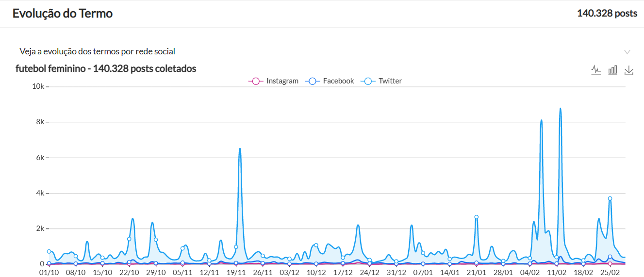Open the 'Veja a evolução dos termos' section header
Screen dimensions: 644x277
tap(97, 51)
